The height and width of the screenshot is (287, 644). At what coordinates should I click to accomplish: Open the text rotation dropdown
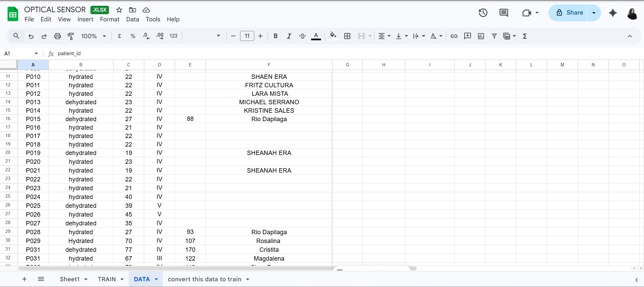[x=436, y=36]
